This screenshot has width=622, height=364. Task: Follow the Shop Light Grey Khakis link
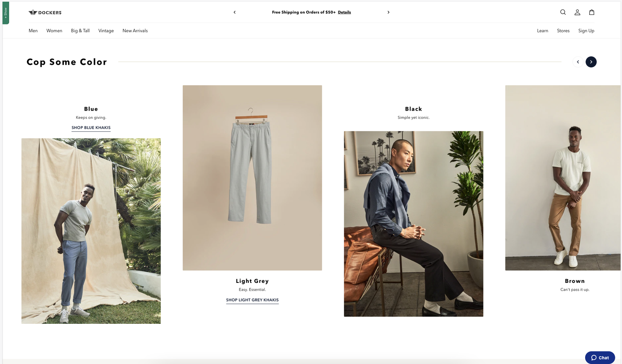253,300
